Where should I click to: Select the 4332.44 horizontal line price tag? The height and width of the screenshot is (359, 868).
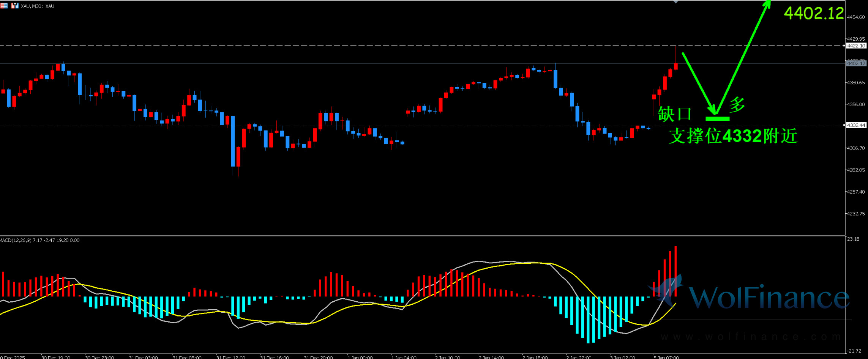(856, 125)
